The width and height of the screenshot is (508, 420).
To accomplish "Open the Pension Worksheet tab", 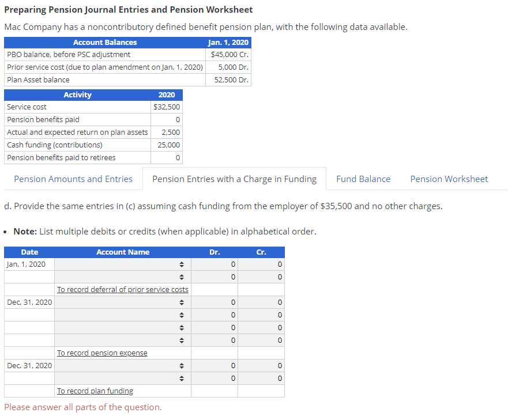I will tap(449, 179).
